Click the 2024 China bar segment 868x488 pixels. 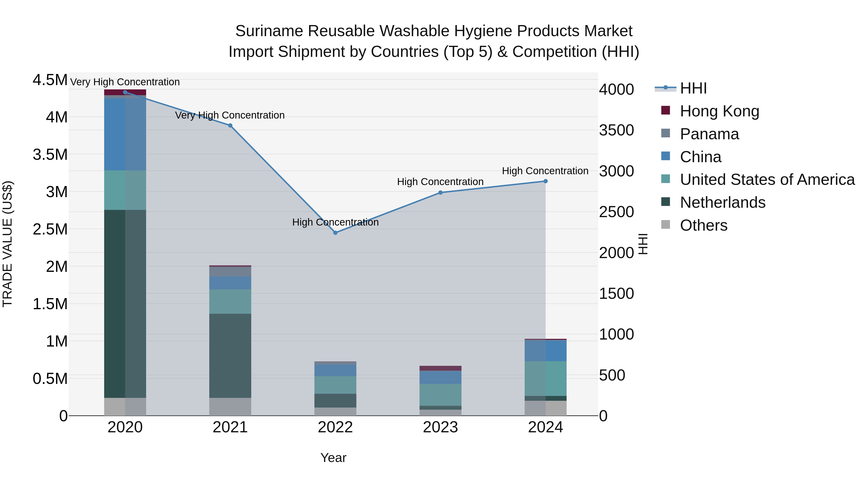point(546,351)
